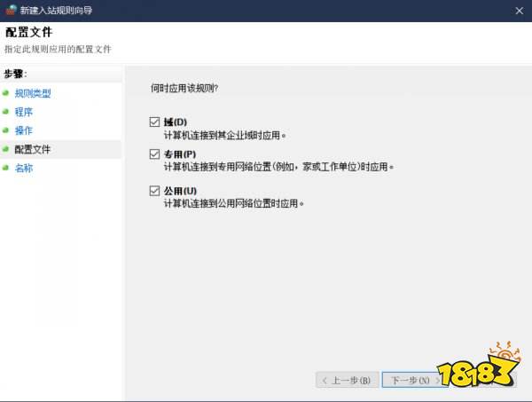Viewport: 532px width, 402px height.
Task: Go to the 名称 step
Action: pyautogui.click(x=24, y=168)
